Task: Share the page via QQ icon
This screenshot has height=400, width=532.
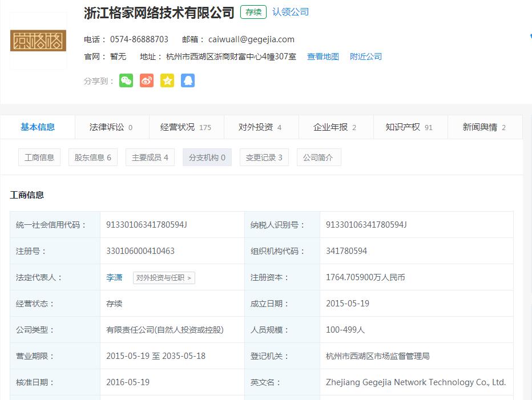Action: pos(188,80)
